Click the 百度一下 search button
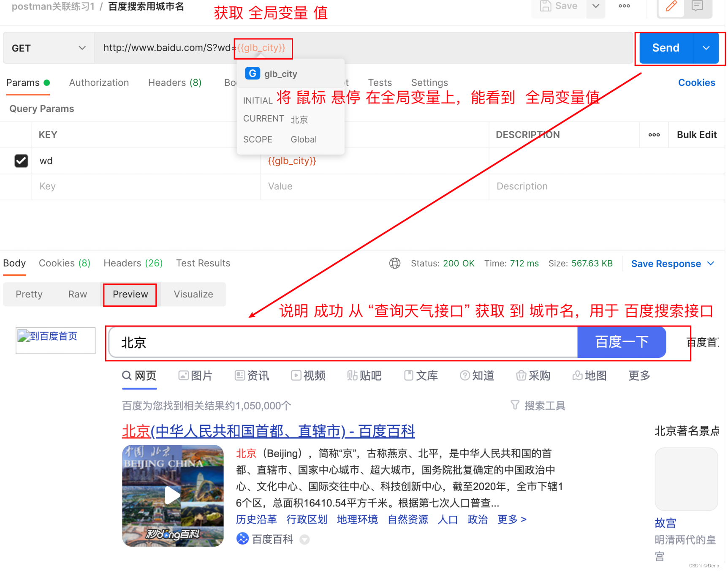Screen dimensions: 728x572 pyautogui.click(x=622, y=342)
